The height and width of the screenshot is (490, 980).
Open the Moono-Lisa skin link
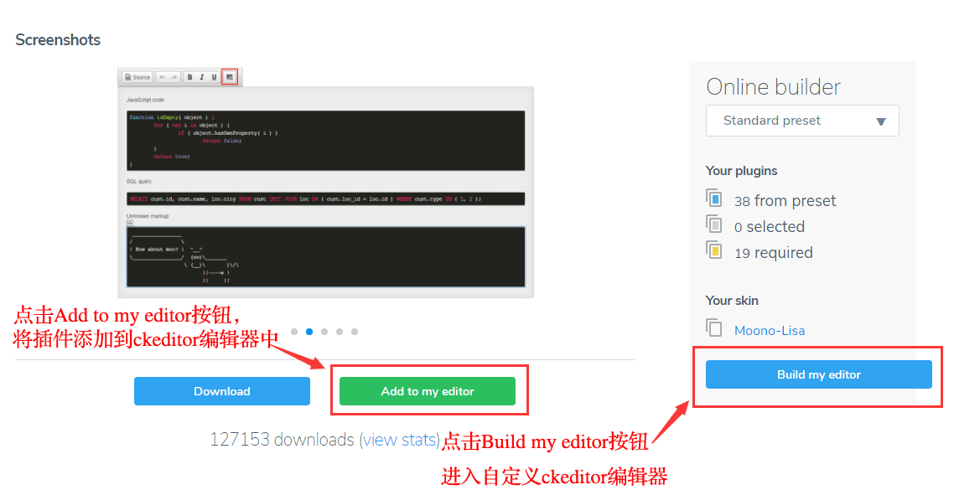[770, 330]
